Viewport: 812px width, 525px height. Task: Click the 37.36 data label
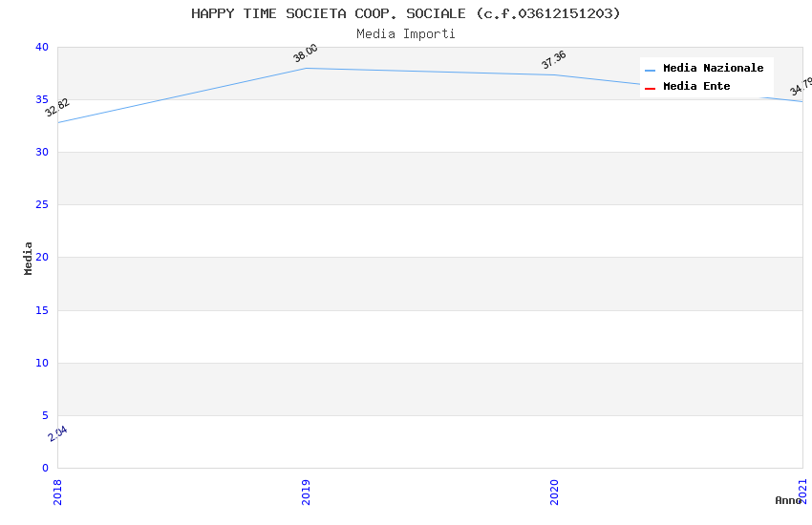(553, 60)
